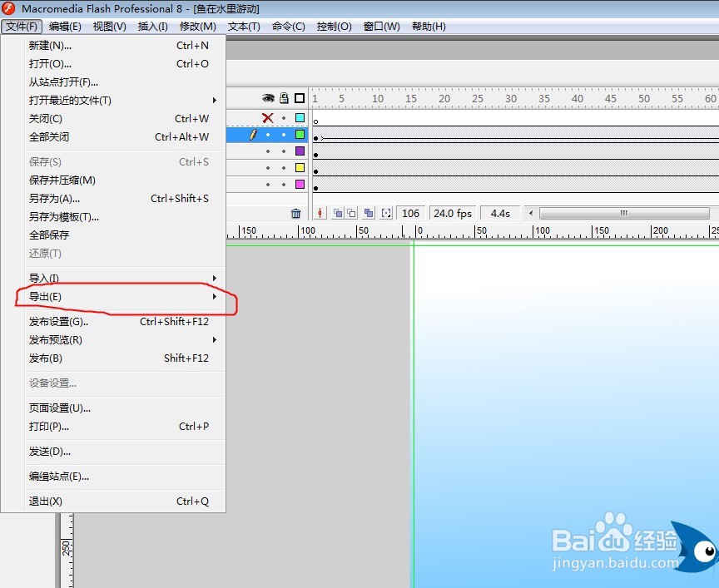Open the 窗口(W) menu
Screen dimensions: 719x588
pyautogui.click(x=381, y=27)
